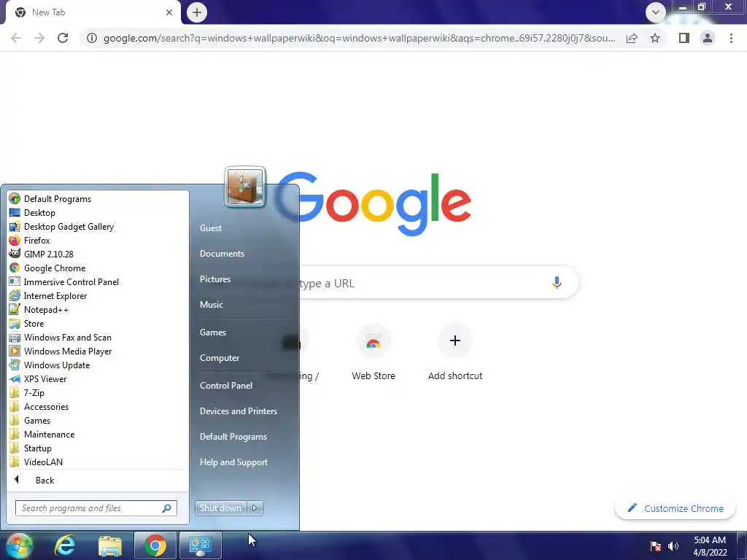The height and width of the screenshot is (560, 747).
Task: Click the user account picture
Action: 245,187
